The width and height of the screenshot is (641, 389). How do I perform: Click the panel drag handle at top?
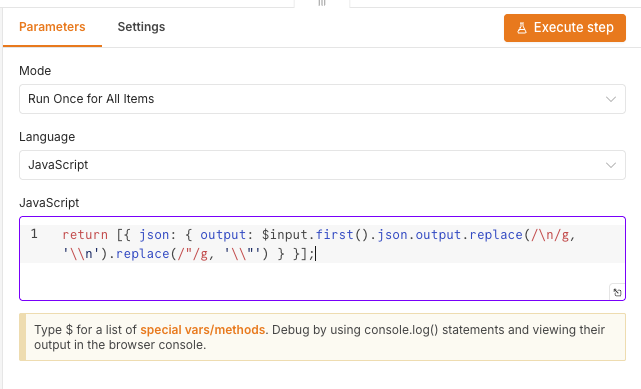(322, 3)
